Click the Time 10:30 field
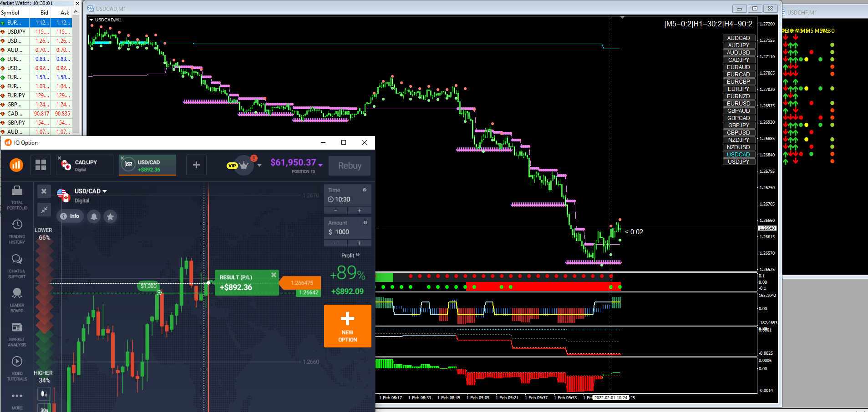 tap(348, 196)
